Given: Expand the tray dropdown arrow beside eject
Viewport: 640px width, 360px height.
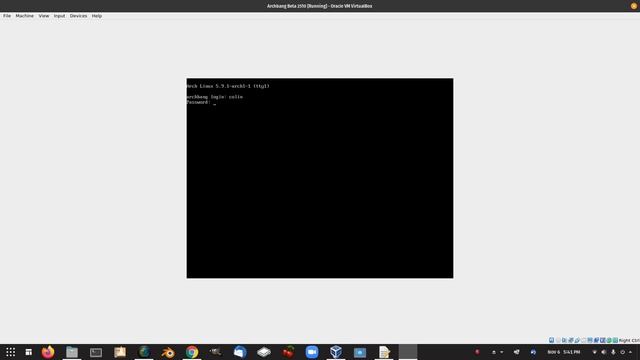Looking at the screenshot, I should pyautogui.click(x=502, y=352).
